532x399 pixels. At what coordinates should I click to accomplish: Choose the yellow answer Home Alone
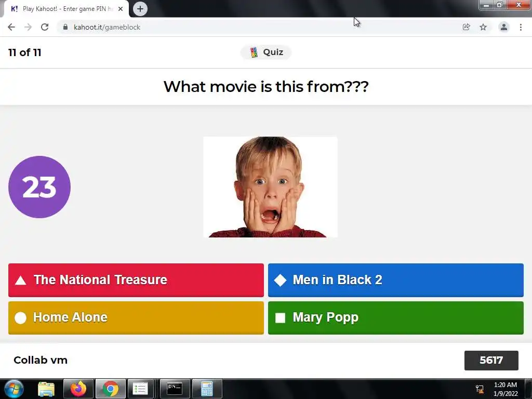pyautogui.click(x=136, y=318)
